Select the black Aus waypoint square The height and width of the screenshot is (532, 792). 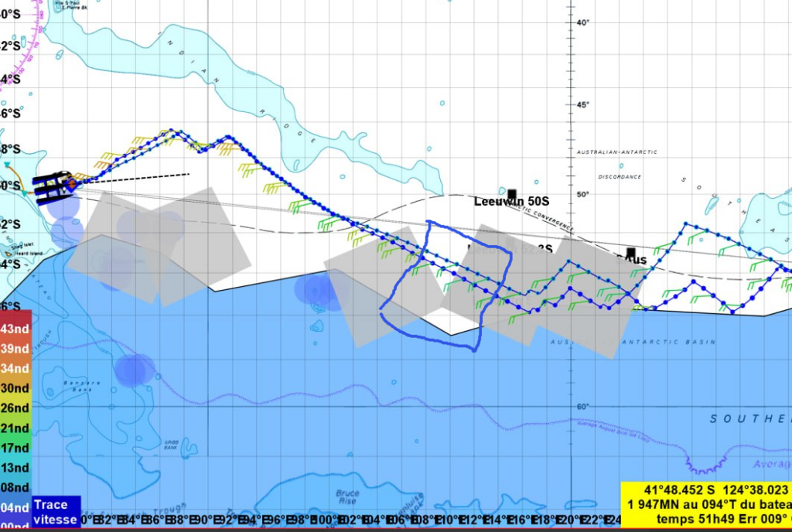coord(631,253)
